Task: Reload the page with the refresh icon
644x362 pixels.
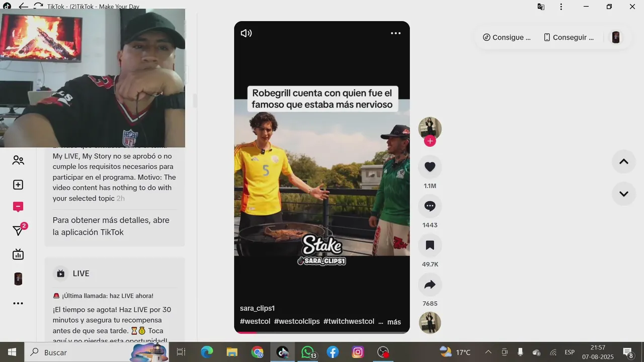Action: click(x=38, y=7)
